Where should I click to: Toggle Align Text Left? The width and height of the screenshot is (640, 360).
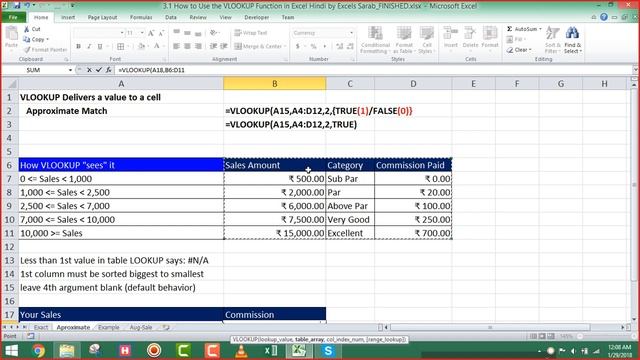(x=176, y=47)
